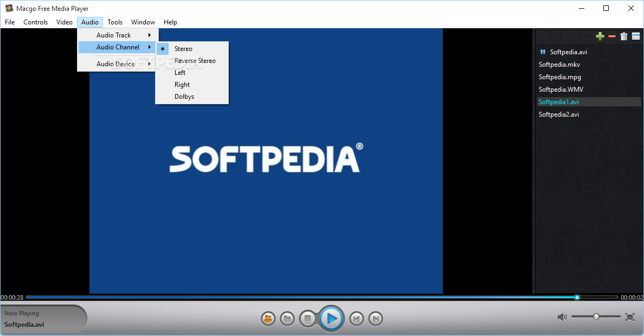Click remaining time 00:00:02

(632, 297)
